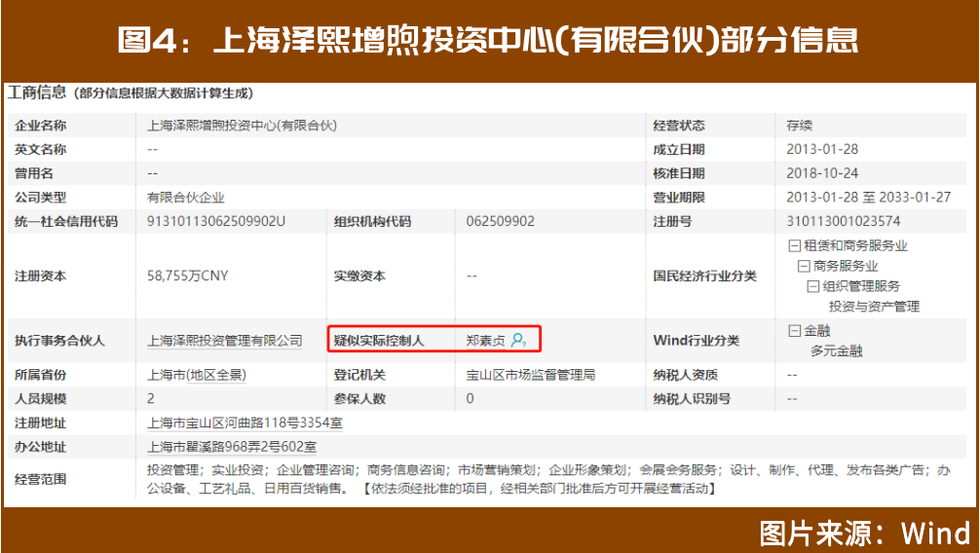Click the 统一社会信用代码 label
Screen dimensions: 980x553
(x=65, y=221)
